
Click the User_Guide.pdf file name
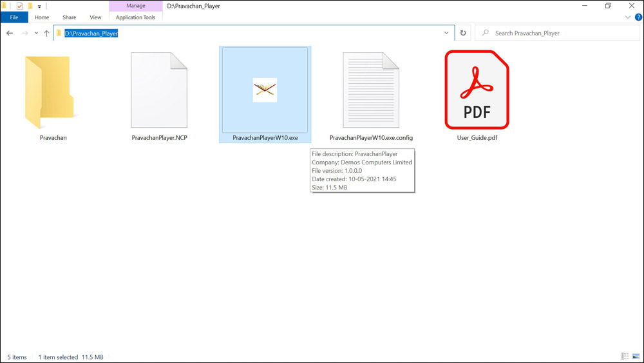click(x=477, y=138)
